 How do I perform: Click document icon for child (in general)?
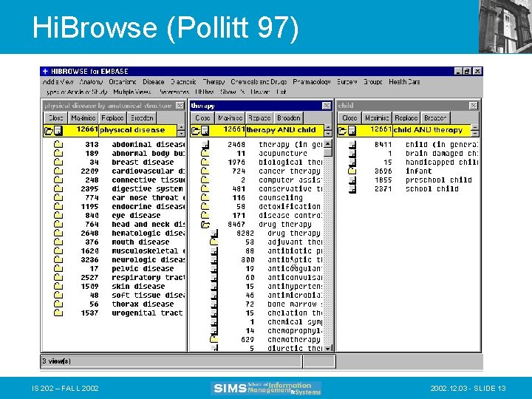352,145
